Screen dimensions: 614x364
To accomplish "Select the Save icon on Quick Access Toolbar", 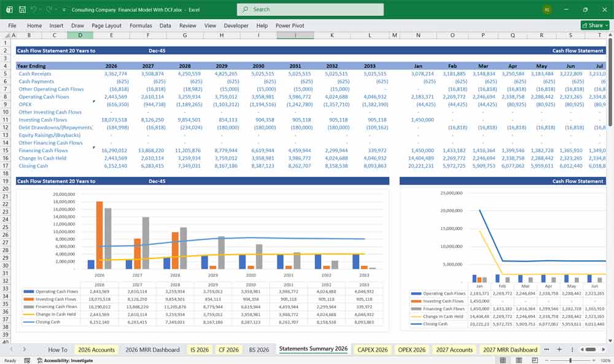I will pyautogui.click(x=22, y=10).
